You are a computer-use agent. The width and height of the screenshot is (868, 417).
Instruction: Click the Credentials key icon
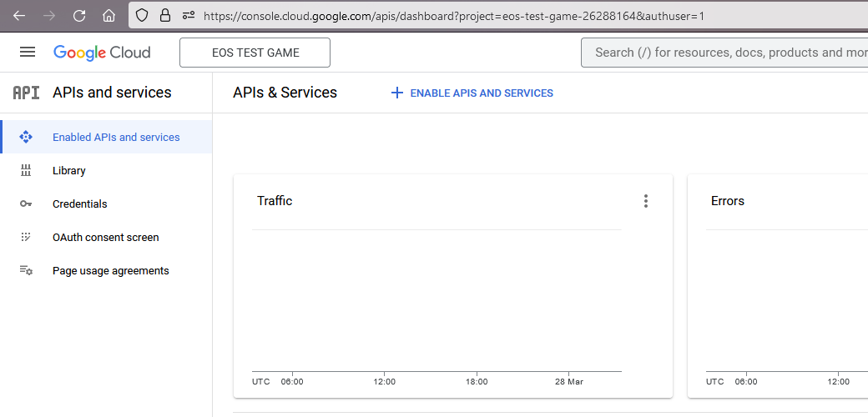(26, 203)
